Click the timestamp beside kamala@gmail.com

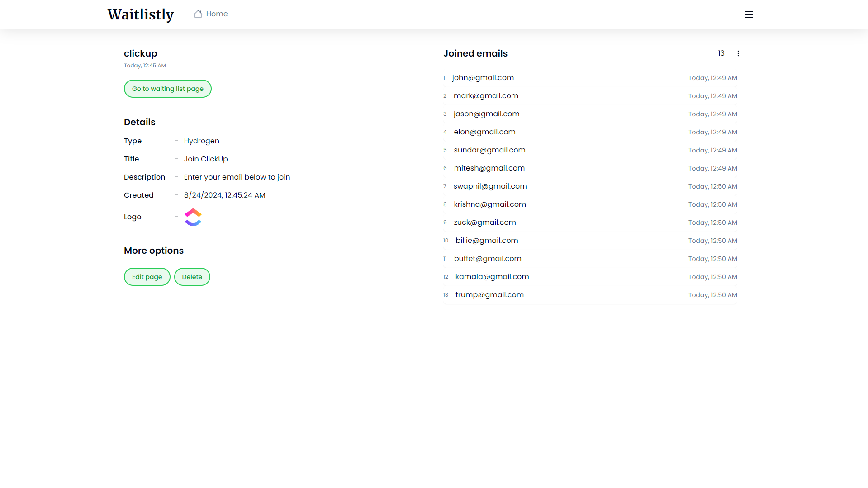pos(713,277)
